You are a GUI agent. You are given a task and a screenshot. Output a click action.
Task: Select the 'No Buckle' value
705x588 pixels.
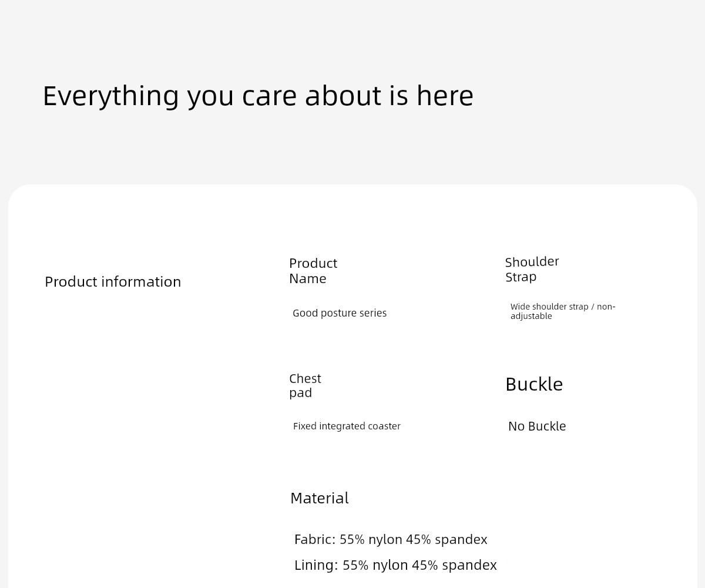[537, 426]
